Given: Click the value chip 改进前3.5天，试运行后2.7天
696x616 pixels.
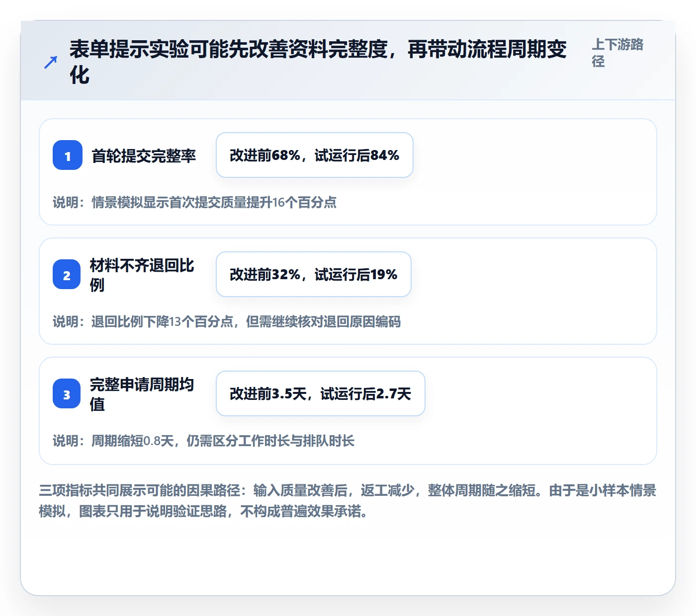Looking at the screenshot, I should point(321,393).
